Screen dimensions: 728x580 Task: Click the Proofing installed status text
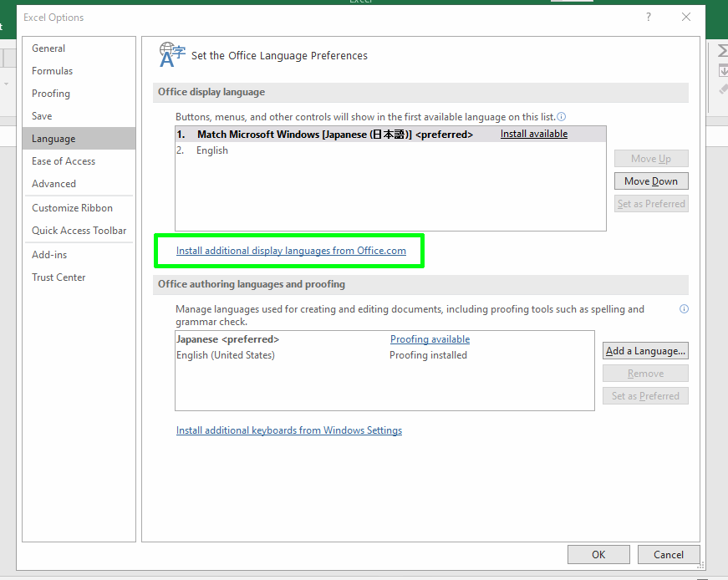pos(428,355)
